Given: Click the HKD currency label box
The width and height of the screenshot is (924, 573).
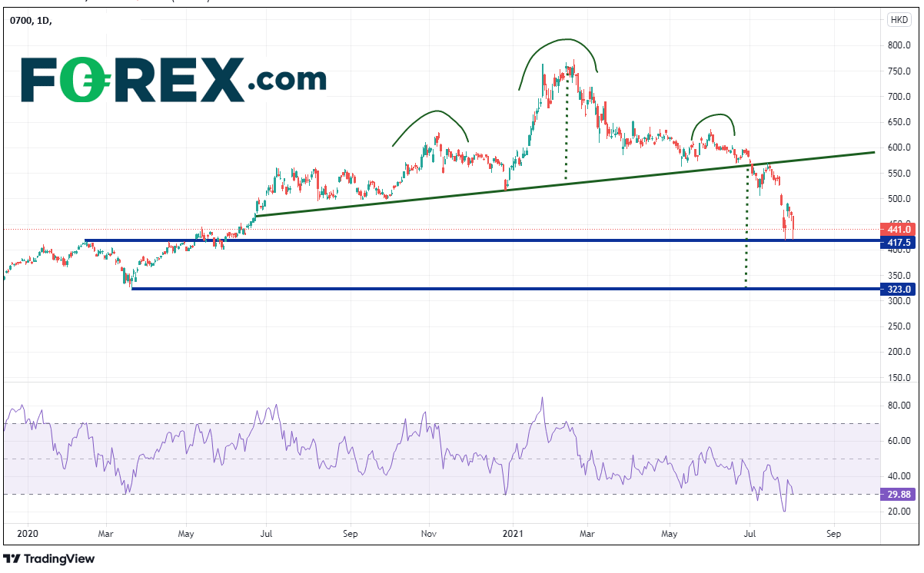Looking at the screenshot, I should 897,20.
